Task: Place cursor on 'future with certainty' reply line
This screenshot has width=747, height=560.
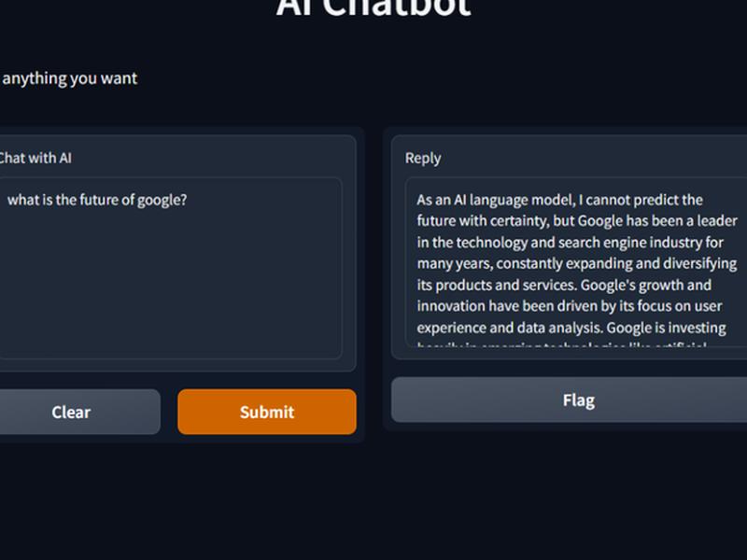Action: [x=577, y=221]
